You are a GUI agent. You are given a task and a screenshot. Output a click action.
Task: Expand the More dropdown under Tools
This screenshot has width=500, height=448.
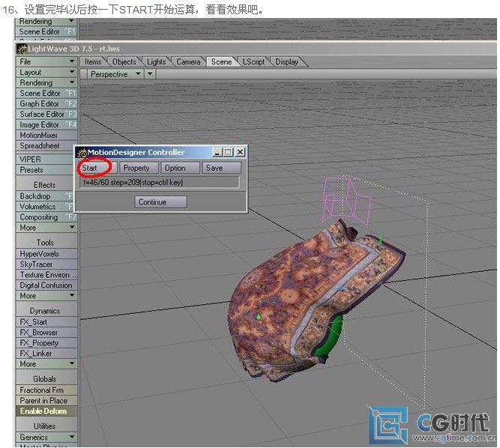click(x=46, y=296)
